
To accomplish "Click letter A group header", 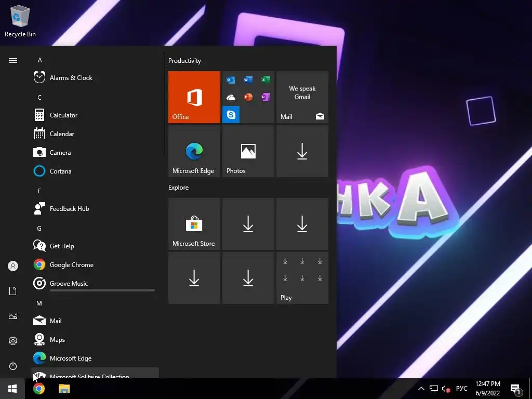I will coord(39,60).
